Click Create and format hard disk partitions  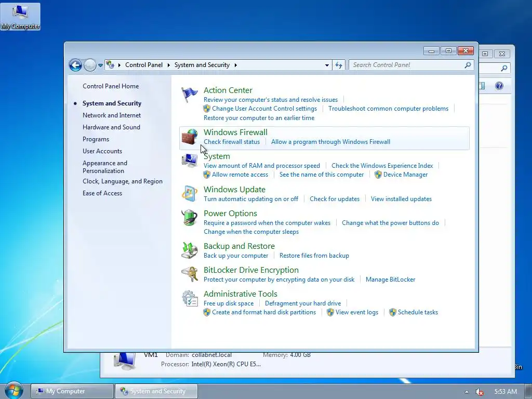click(264, 312)
